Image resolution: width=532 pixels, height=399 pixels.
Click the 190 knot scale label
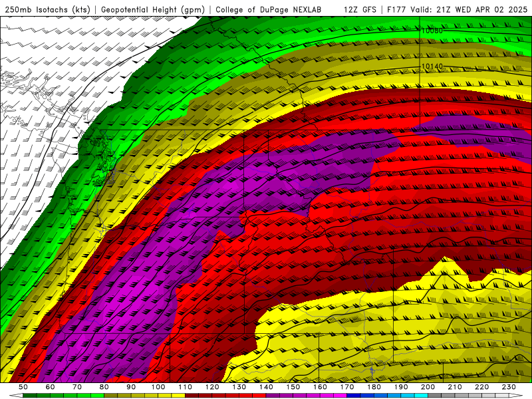tap(401, 387)
